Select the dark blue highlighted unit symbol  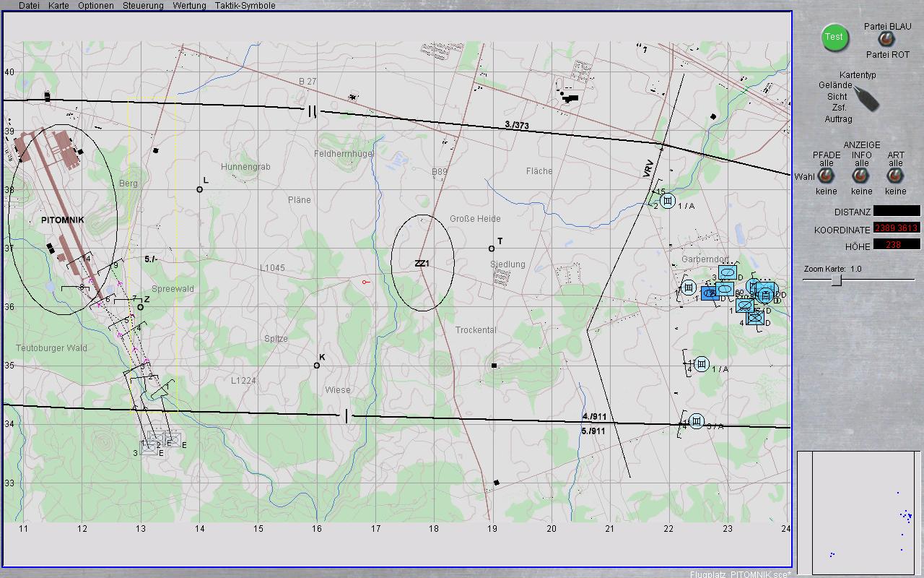point(710,293)
